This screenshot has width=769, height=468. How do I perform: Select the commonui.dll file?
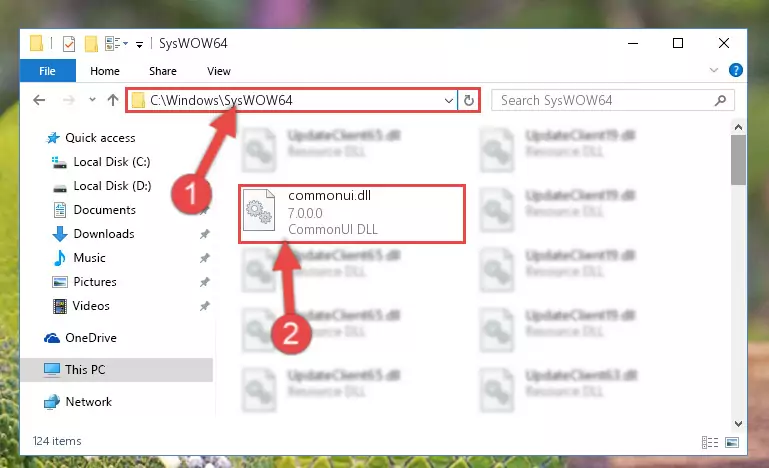tap(352, 214)
